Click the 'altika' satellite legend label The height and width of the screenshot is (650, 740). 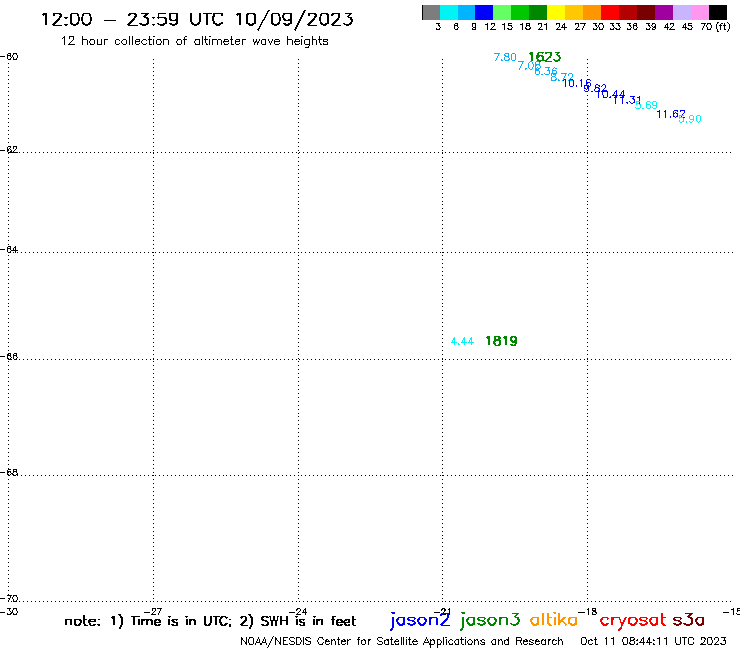pyautogui.click(x=554, y=620)
